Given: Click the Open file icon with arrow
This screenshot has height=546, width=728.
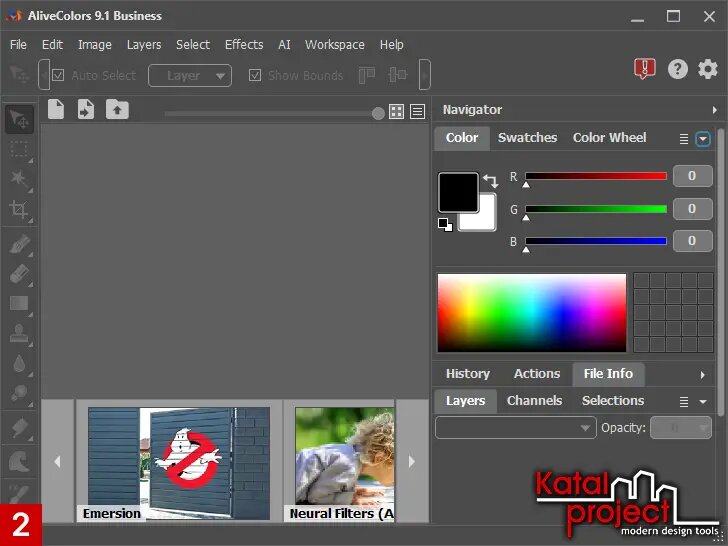Looking at the screenshot, I should pyautogui.click(x=86, y=110).
